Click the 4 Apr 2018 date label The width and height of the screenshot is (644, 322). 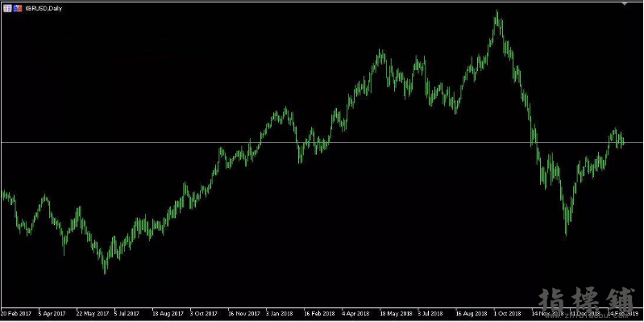(x=355, y=313)
